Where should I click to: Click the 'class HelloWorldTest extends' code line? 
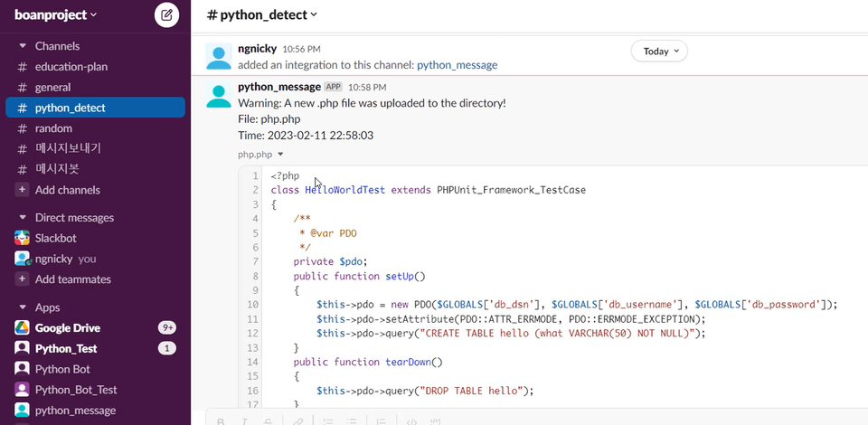click(428, 191)
